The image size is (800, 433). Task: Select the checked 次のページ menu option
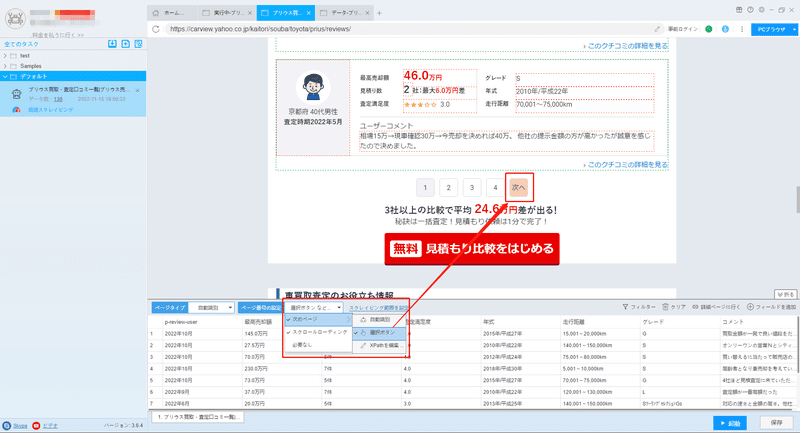click(318, 319)
